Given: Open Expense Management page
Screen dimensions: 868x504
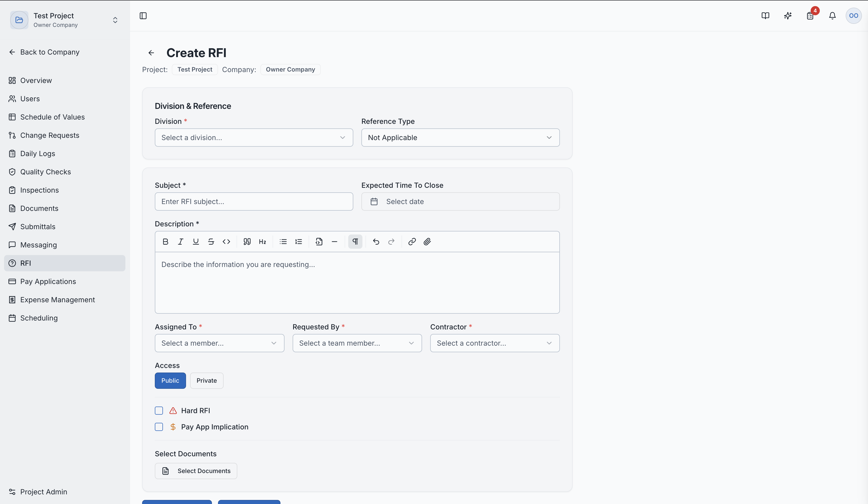Looking at the screenshot, I should [65, 300].
